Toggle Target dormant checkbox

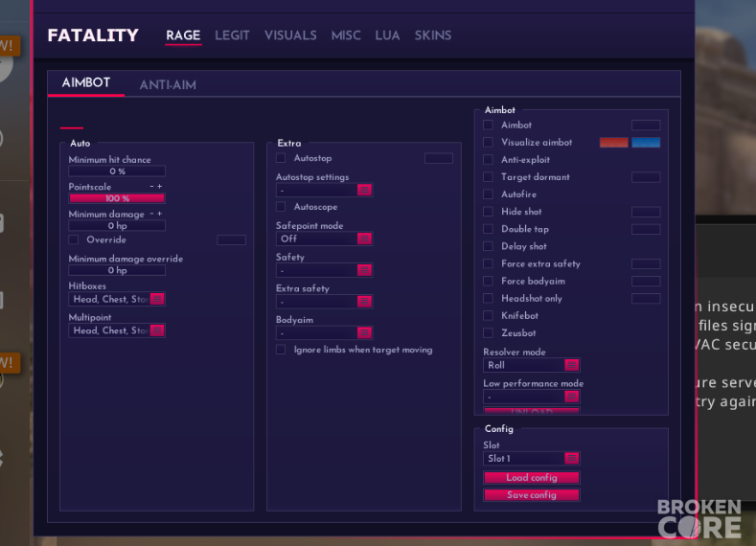(488, 177)
